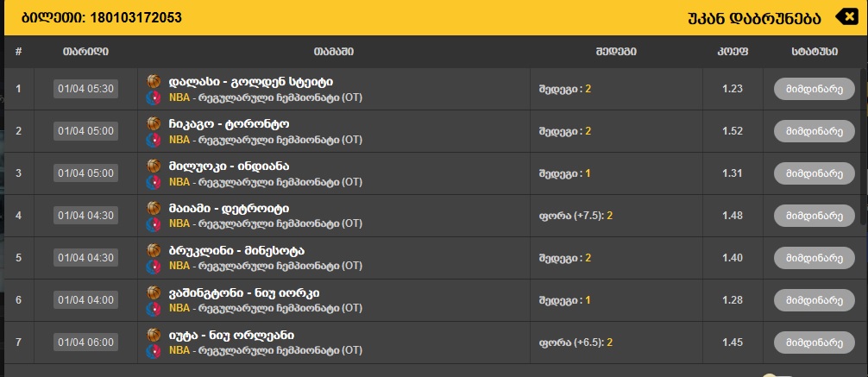Click the მიმდინარე status button for ჩიკაგო - ტორონტო
Image resolution: width=868 pixels, height=377 pixels.
point(808,131)
